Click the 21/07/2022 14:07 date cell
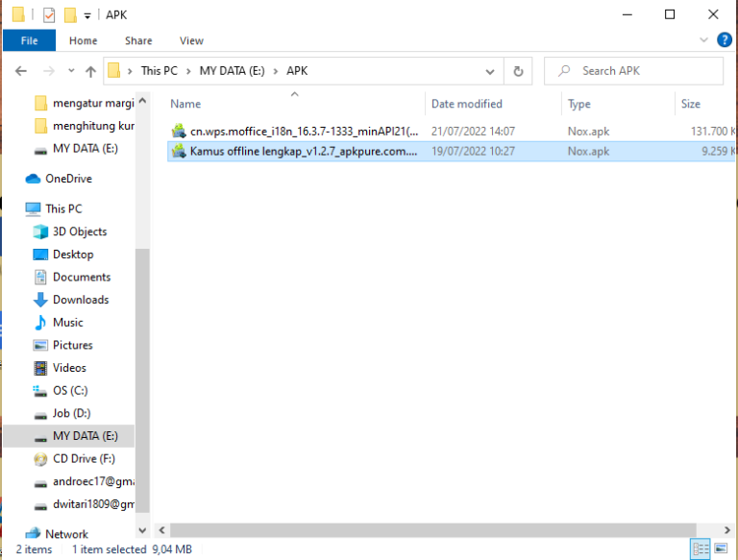Image resolution: width=738 pixels, height=560 pixels. pos(473,132)
